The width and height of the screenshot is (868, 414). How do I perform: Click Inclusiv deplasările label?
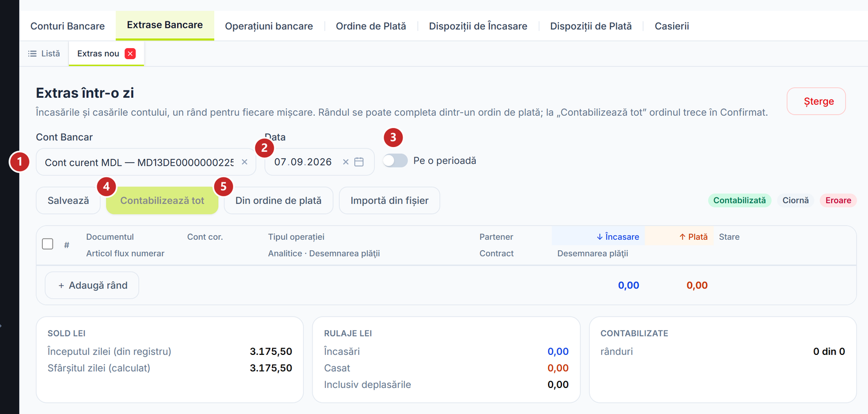click(367, 384)
